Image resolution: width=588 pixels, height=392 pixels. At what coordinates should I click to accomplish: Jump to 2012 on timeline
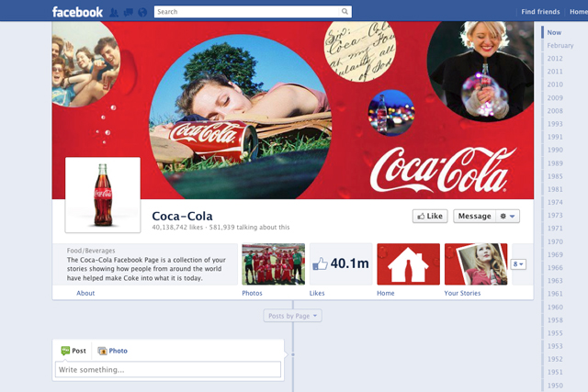click(x=555, y=59)
